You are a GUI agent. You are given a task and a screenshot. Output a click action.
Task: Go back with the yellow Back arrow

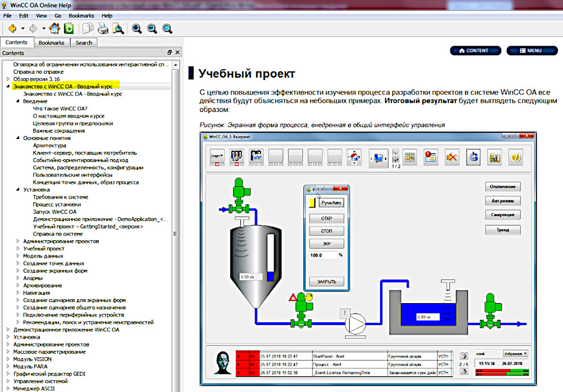coord(12,28)
